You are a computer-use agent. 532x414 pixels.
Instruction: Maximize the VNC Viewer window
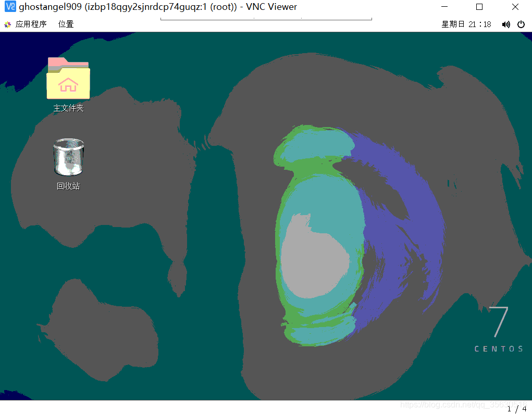pyautogui.click(x=479, y=7)
